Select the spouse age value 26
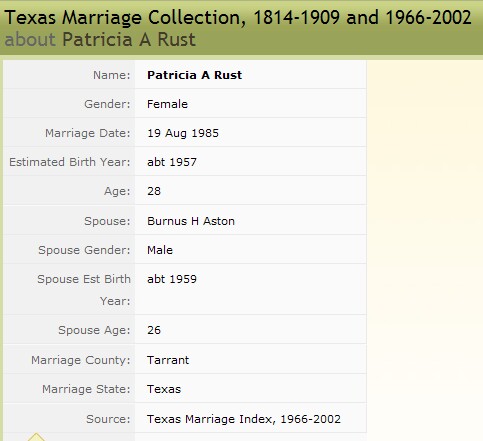This screenshot has width=483, height=441. (154, 330)
